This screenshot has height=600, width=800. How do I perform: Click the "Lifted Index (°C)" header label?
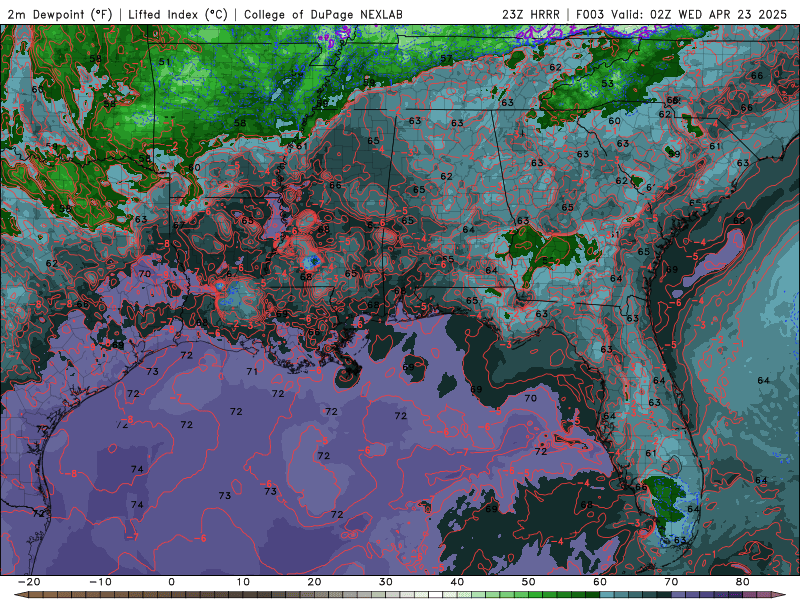(x=178, y=15)
